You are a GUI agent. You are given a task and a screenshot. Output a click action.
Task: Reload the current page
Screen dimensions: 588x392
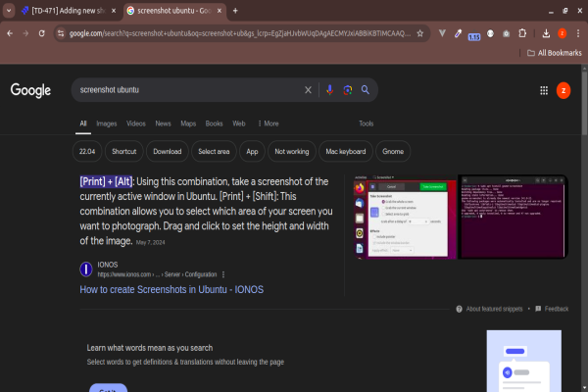click(41, 33)
